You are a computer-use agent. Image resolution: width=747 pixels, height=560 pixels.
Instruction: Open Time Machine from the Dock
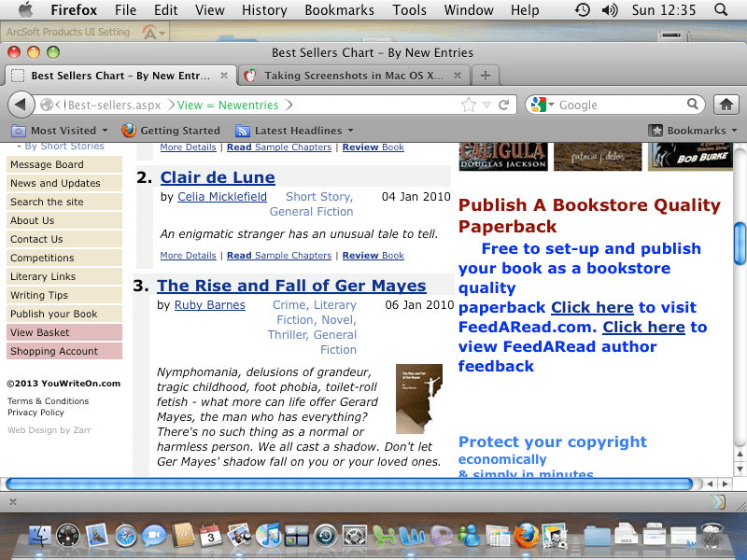(326, 535)
